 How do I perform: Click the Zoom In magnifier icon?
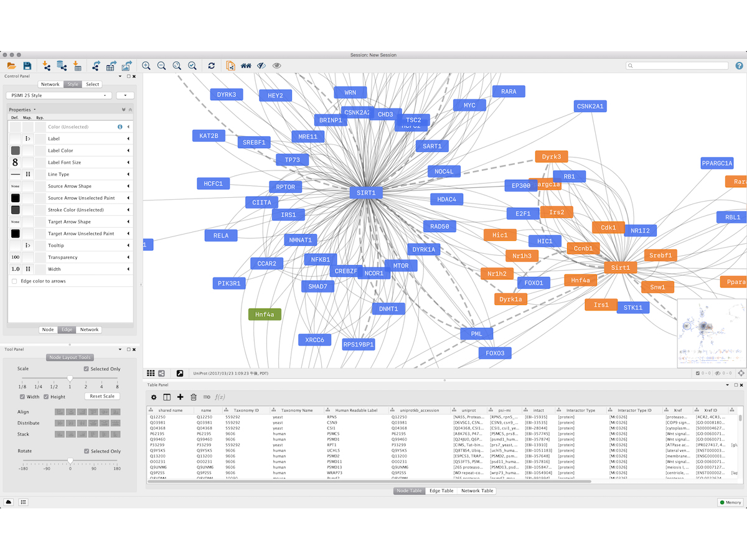tap(146, 65)
